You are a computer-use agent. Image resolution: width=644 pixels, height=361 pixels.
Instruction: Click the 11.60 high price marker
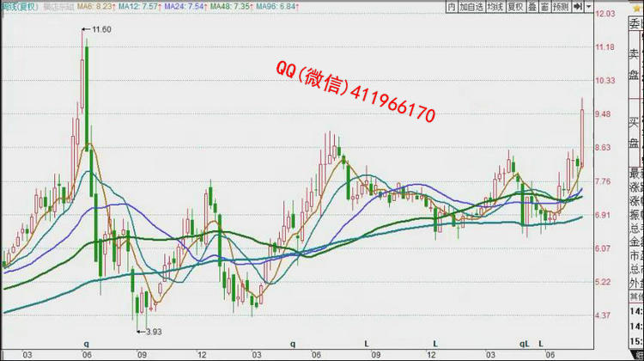[x=103, y=30]
